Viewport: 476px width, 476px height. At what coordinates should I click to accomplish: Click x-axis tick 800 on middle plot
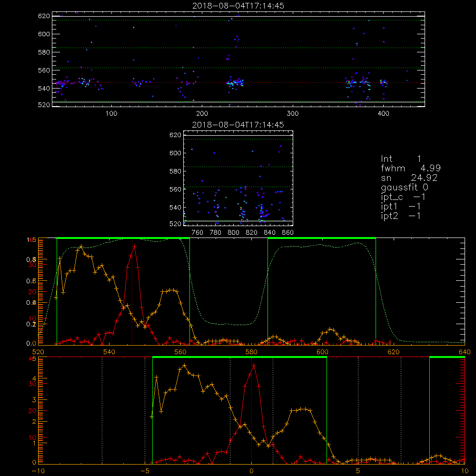[233, 233]
